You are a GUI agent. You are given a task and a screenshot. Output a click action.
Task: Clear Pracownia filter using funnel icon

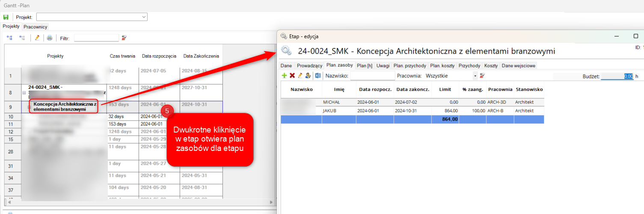482,75
